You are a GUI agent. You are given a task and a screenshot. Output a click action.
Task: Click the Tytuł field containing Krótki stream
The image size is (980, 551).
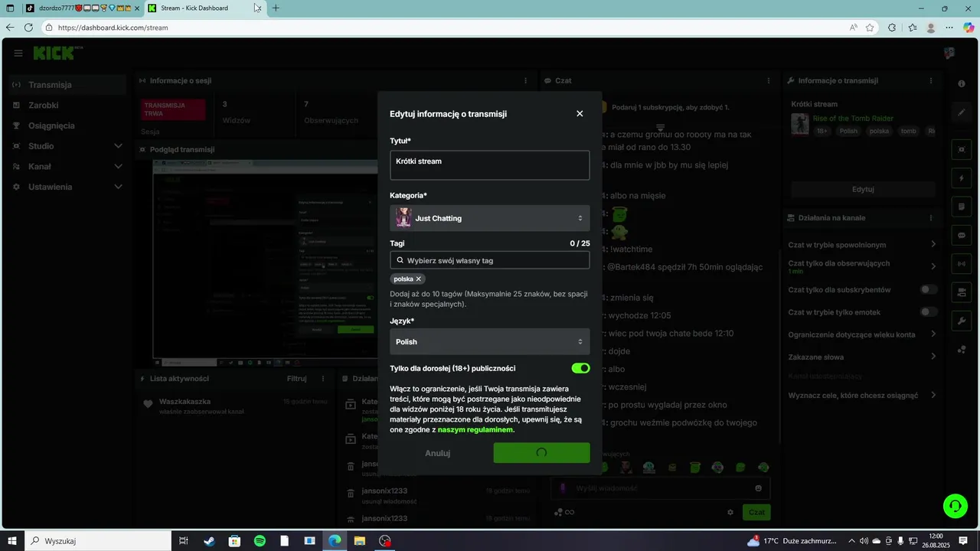coord(489,165)
